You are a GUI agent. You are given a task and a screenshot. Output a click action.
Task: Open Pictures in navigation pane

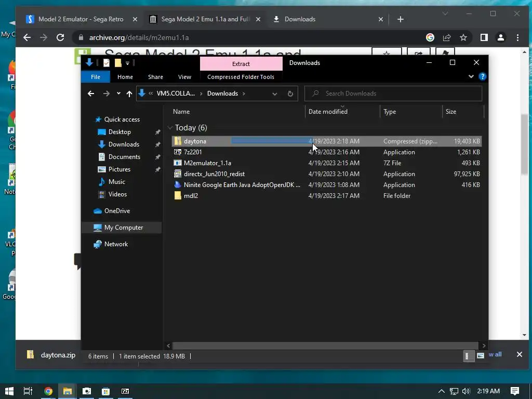point(119,169)
